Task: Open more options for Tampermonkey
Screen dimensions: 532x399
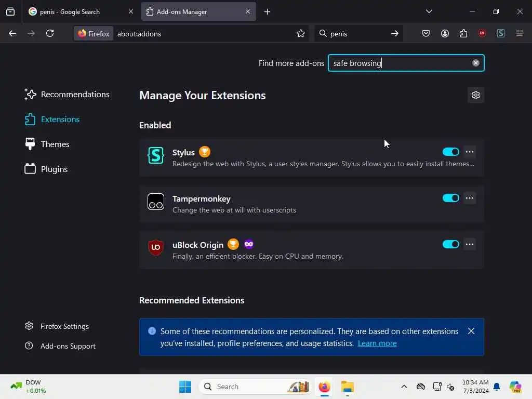Action: pos(470,198)
